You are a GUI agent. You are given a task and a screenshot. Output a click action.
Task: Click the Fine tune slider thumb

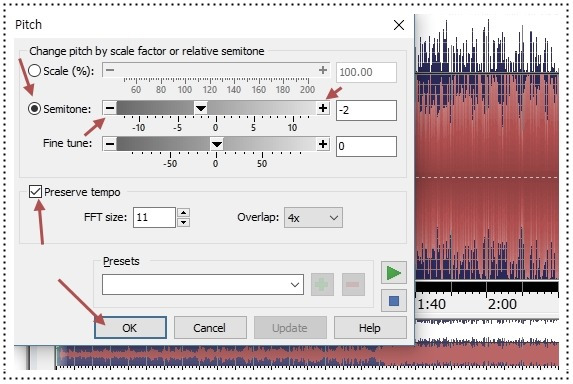pyautogui.click(x=217, y=144)
